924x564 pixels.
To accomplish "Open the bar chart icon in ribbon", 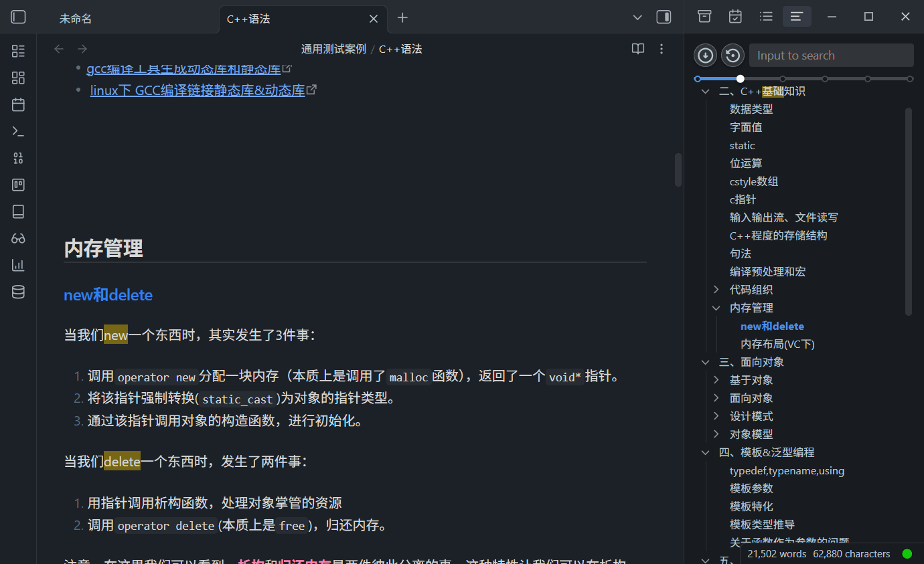I will 18,265.
